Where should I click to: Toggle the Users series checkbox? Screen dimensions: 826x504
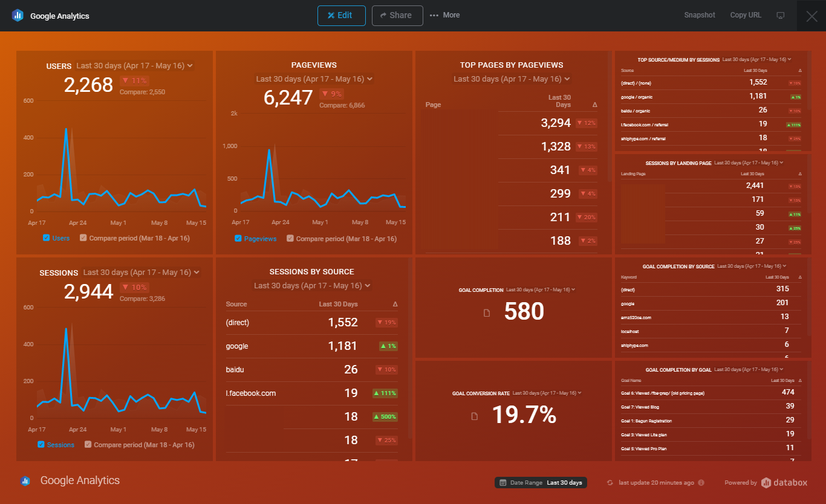[x=46, y=238]
